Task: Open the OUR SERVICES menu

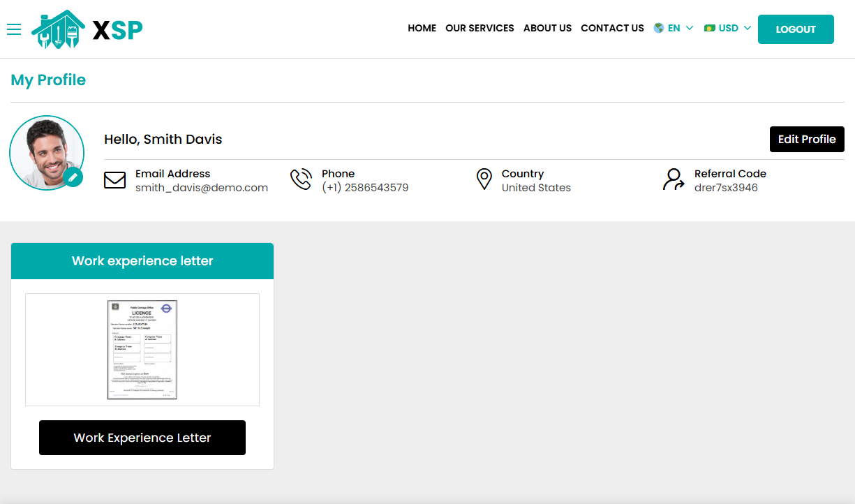Action: pyautogui.click(x=479, y=28)
